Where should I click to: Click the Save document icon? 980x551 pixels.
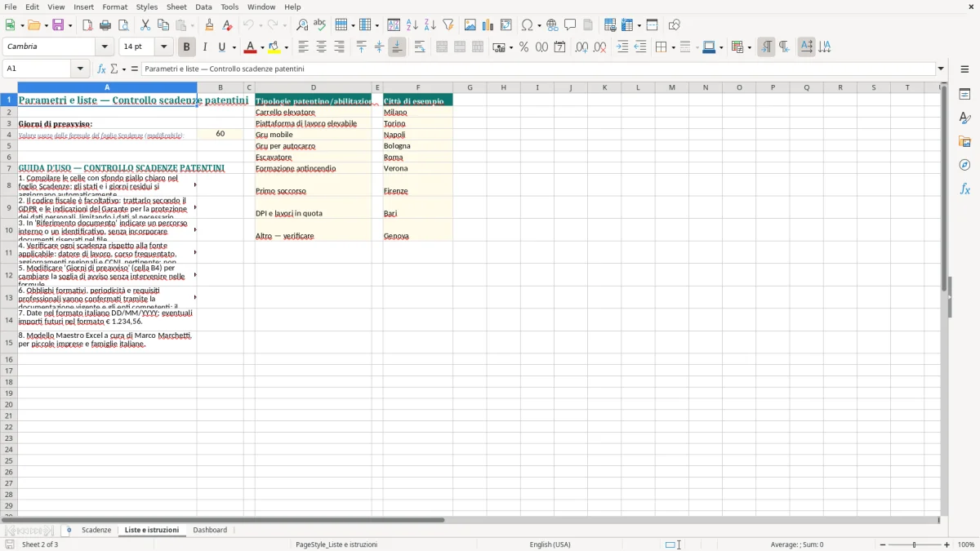[58, 25]
